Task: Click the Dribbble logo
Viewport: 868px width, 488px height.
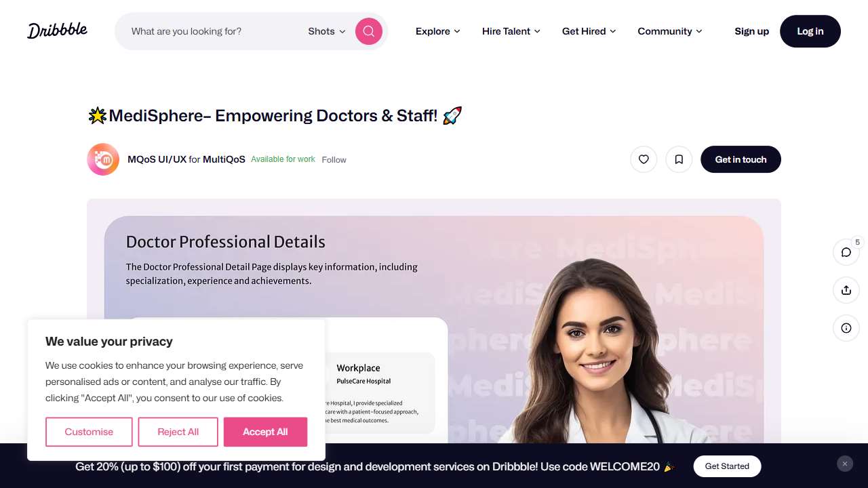Action: (x=58, y=30)
